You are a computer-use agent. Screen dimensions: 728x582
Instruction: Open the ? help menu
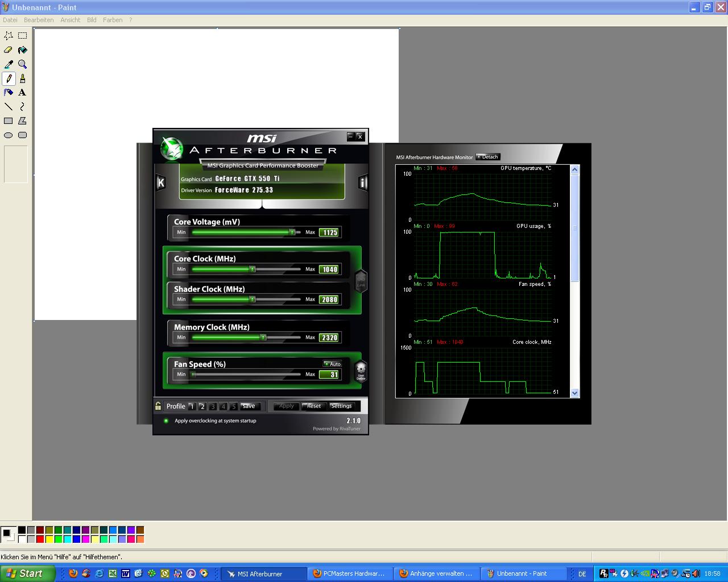(x=130, y=20)
